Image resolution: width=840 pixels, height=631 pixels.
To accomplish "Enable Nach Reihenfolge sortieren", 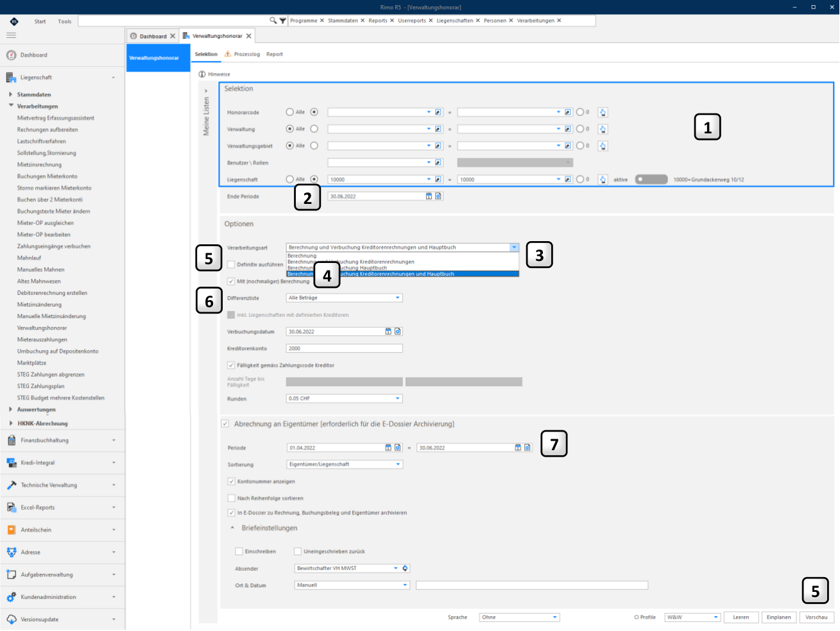I will (232, 498).
